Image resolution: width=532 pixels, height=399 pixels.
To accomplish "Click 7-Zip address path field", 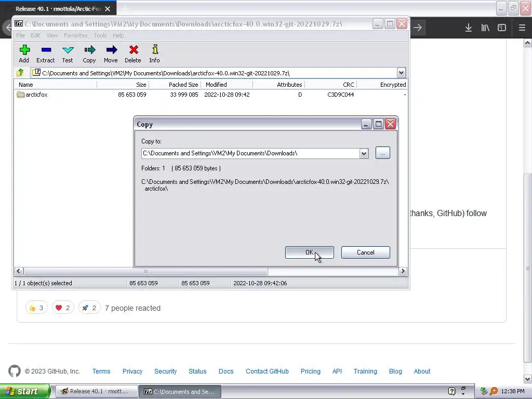I will [x=214, y=73].
